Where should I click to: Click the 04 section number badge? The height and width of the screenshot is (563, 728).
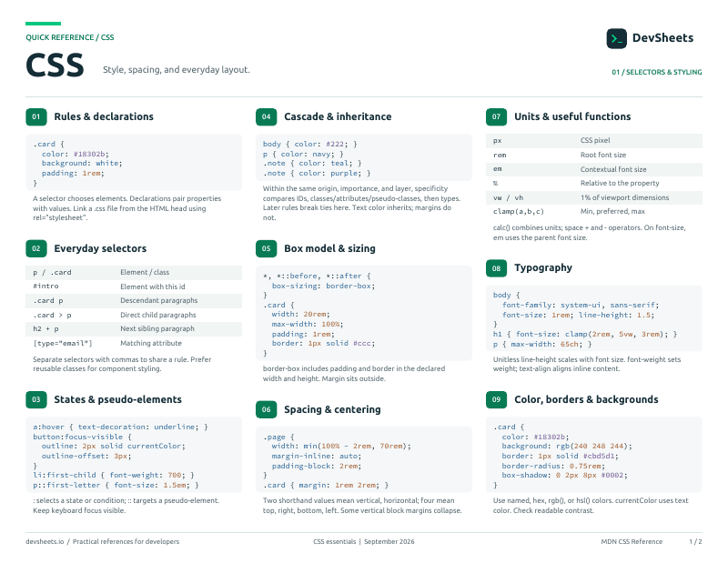[x=266, y=117]
